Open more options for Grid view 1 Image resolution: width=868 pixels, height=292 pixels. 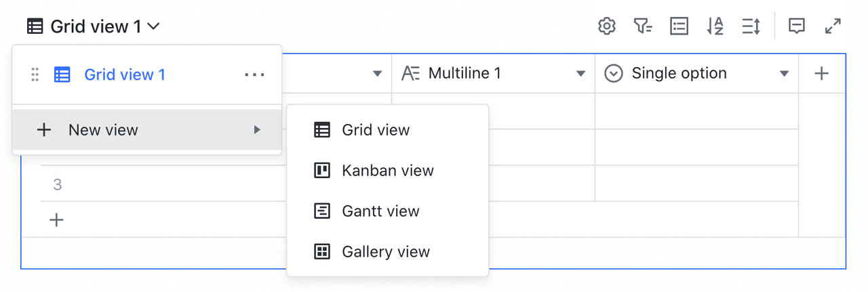tap(254, 75)
